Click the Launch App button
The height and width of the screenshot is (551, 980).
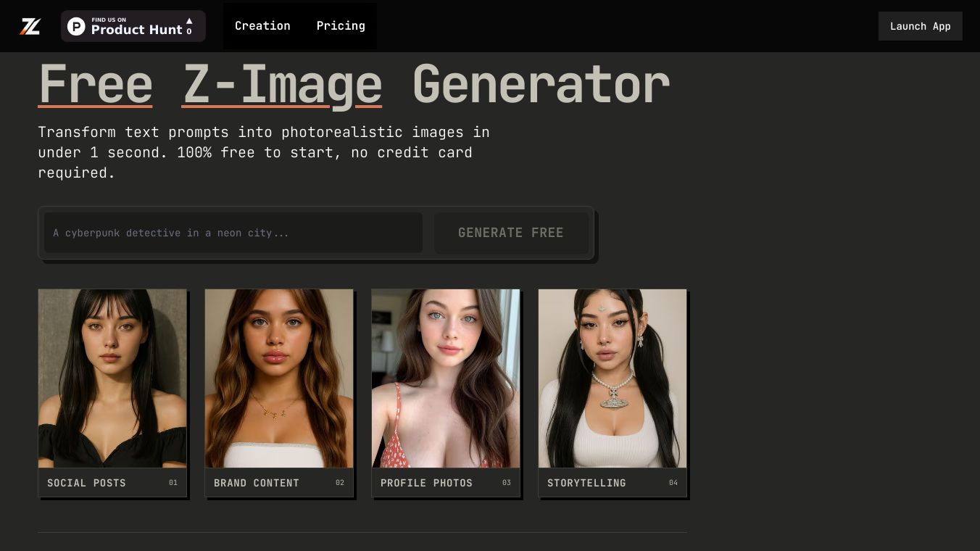pos(921,26)
